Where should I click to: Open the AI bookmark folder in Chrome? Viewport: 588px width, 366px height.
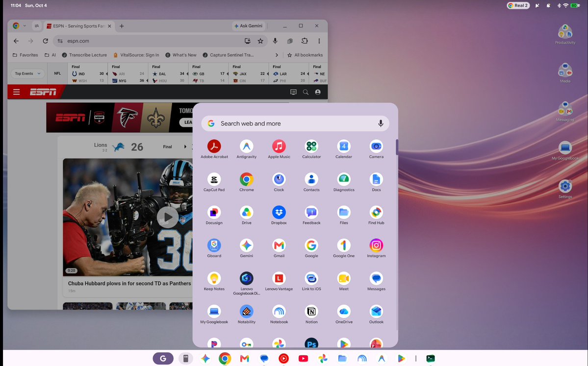pyautogui.click(x=50, y=55)
